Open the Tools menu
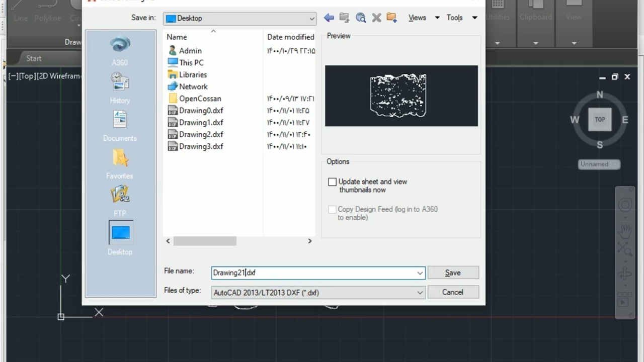Image resolution: width=644 pixels, height=362 pixels. [x=455, y=18]
